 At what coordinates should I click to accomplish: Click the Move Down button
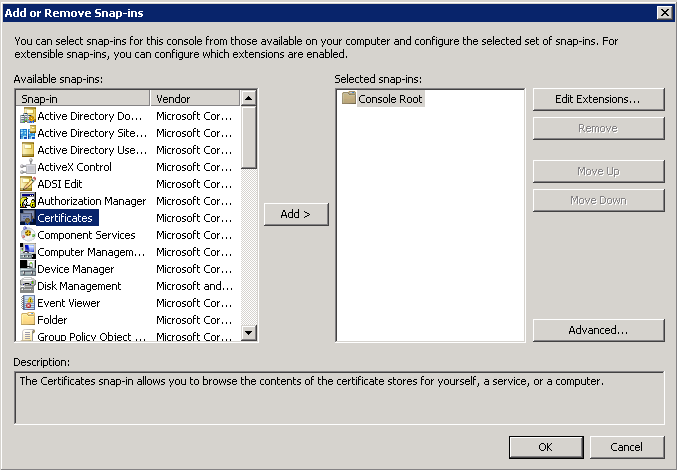[598, 200]
